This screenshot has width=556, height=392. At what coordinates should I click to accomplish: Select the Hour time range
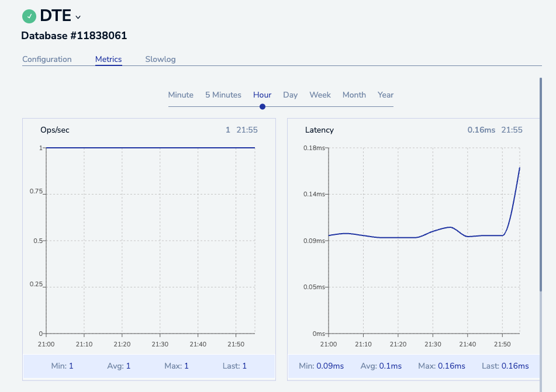(x=262, y=95)
